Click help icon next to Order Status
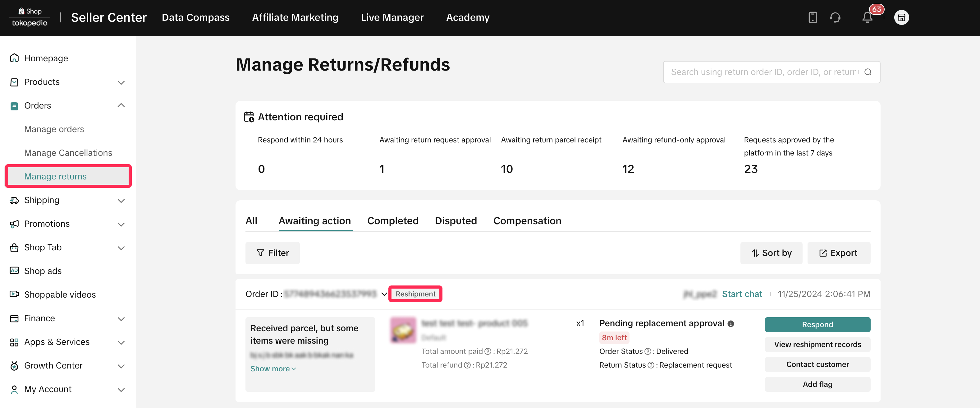This screenshot has height=408, width=980. [x=648, y=351]
